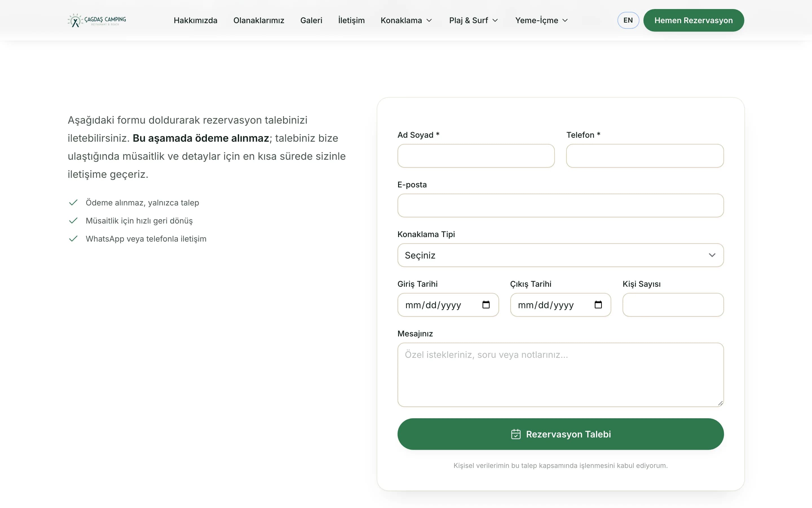Click the text "WhatsApp veya telefonla iletişim"
The height and width of the screenshot is (508, 812).
click(x=146, y=239)
